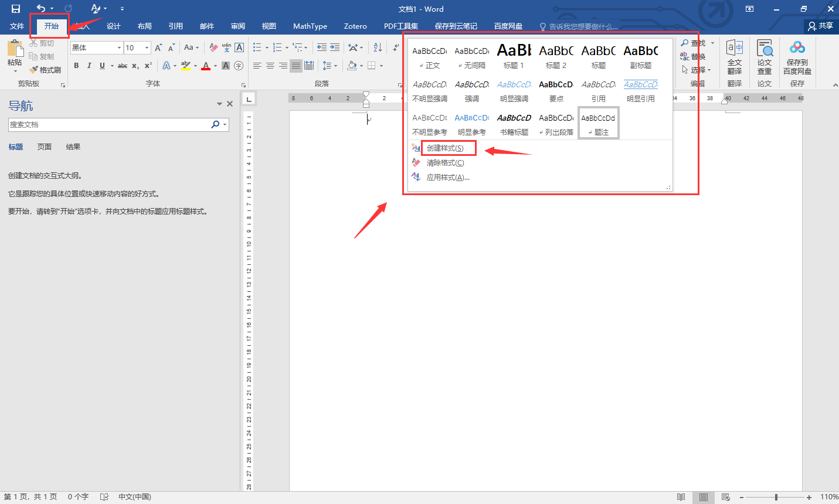Click the sort A-Z icon
This screenshot has width=839, height=504.
tap(378, 47)
